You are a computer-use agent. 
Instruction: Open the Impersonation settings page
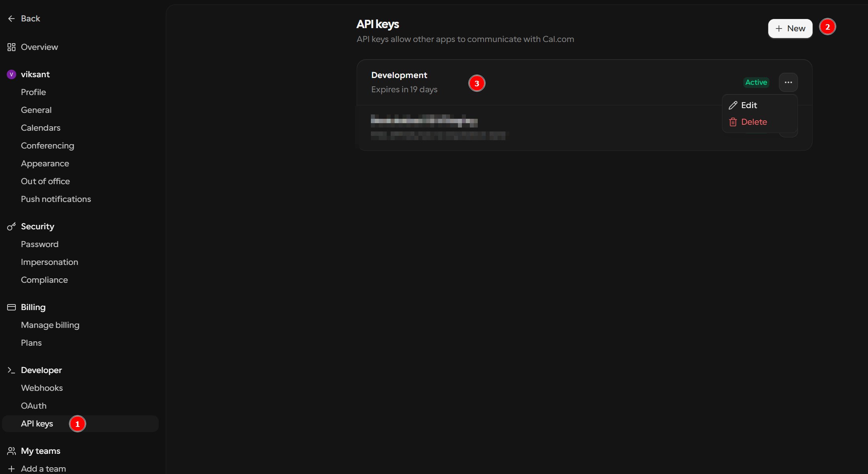(49, 262)
